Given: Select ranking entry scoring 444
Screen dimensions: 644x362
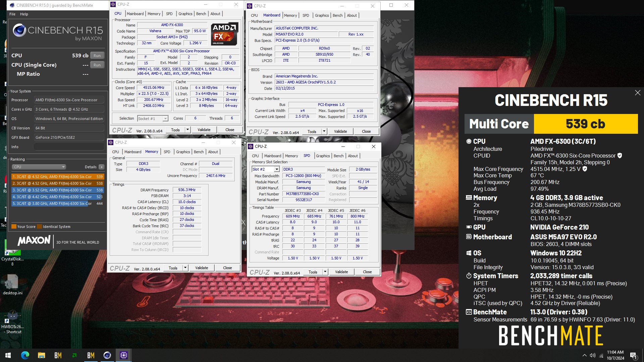Looking at the screenshot, I should click(58, 203).
